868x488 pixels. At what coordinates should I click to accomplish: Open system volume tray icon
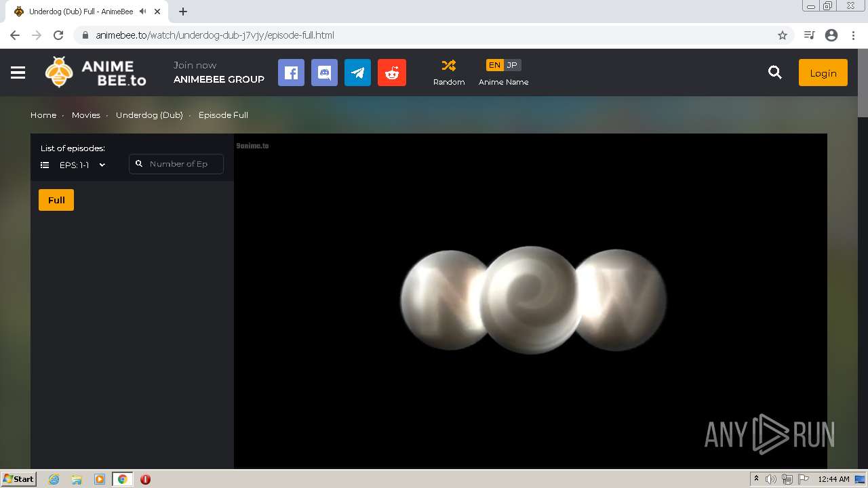[x=771, y=479]
